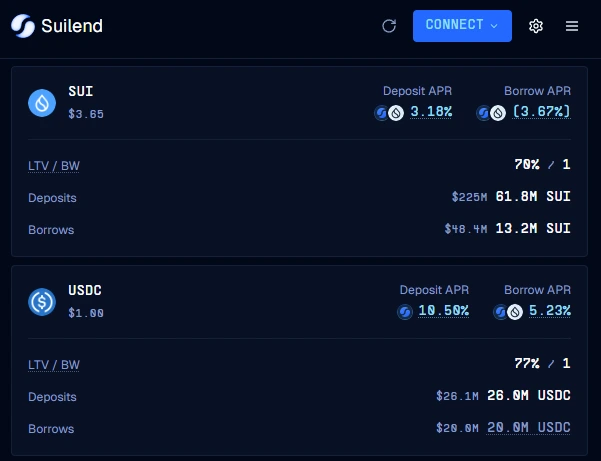The height and width of the screenshot is (461, 601).
Task: Click the Suilend logo icon
Action: (x=21, y=25)
